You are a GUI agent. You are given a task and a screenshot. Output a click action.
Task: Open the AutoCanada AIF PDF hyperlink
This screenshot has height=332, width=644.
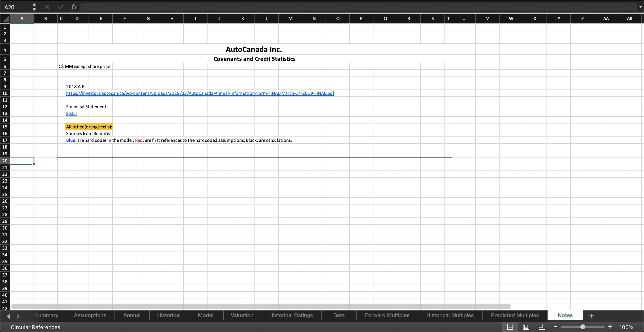pyautogui.click(x=200, y=93)
